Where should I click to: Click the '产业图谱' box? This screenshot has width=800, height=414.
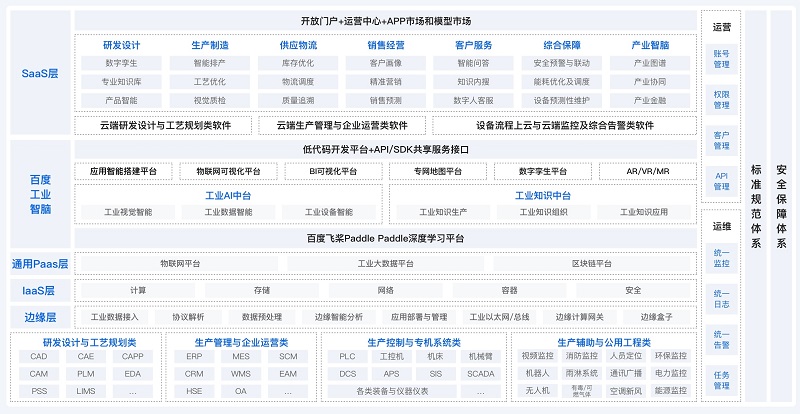pos(650,63)
